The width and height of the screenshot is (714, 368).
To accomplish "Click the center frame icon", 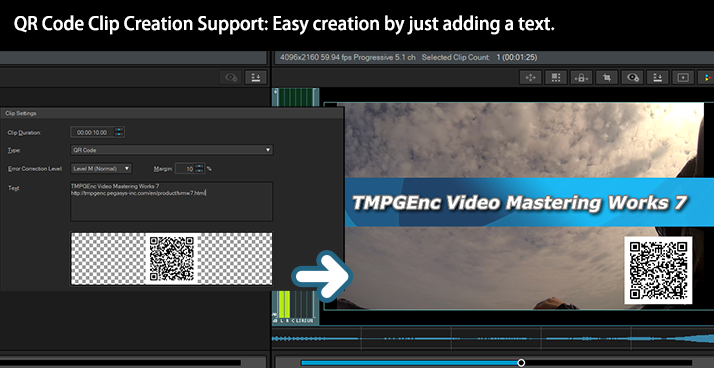I will point(683,77).
